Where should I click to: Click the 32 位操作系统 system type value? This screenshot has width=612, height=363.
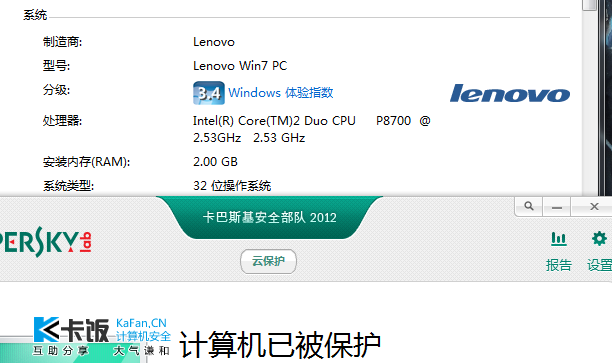[x=232, y=186]
